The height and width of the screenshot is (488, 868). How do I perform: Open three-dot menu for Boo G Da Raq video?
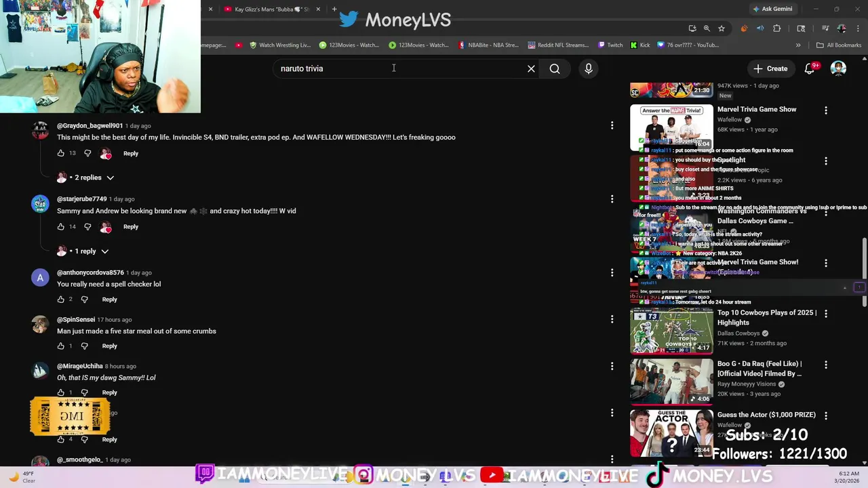825,365
